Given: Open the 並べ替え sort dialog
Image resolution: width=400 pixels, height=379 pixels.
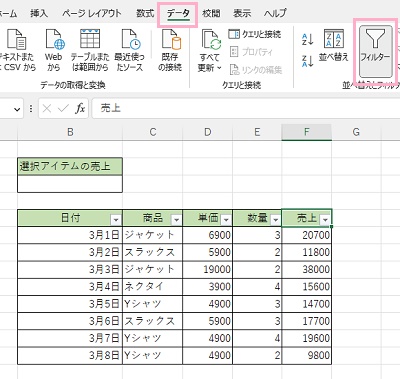Looking at the screenshot, I should pyautogui.click(x=334, y=46).
